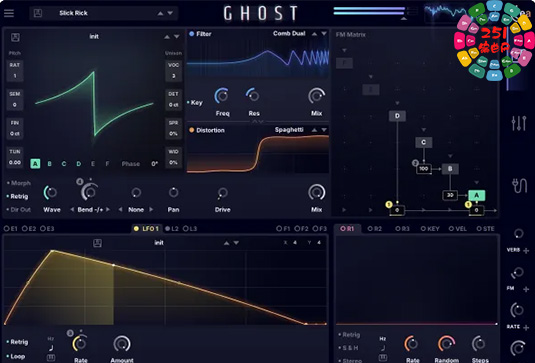Enable Dir Out option
The image size is (535, 363).
[19, 209]
